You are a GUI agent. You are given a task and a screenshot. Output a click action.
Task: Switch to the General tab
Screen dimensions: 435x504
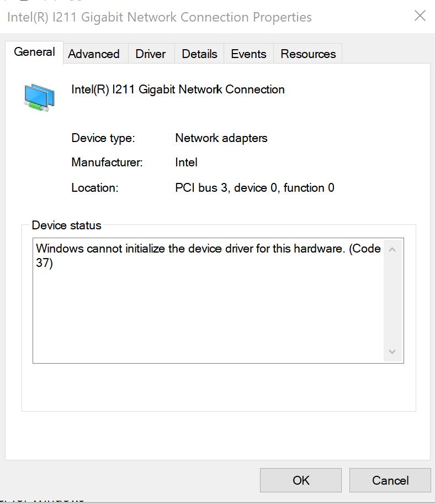pyautogui.click(x=34, y=52)
